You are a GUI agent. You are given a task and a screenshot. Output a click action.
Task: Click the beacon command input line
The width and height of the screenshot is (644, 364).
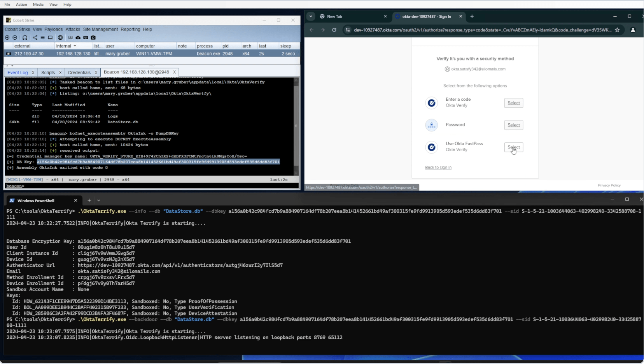(152, 186)
